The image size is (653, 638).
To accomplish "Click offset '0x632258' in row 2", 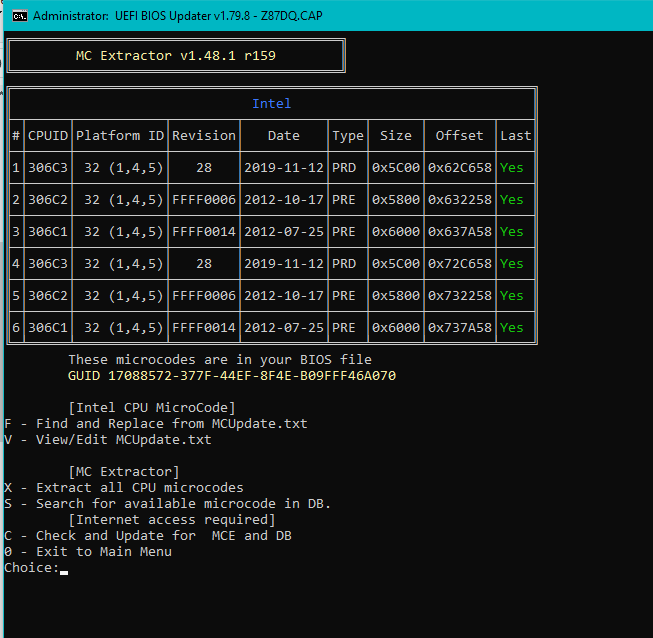I will [460, 200].
